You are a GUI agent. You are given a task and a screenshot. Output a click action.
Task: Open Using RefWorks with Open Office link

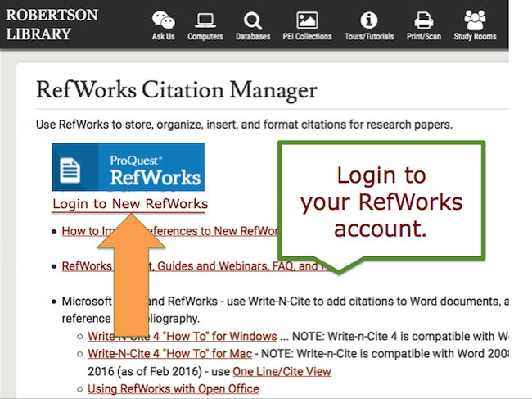click(173, 389)
